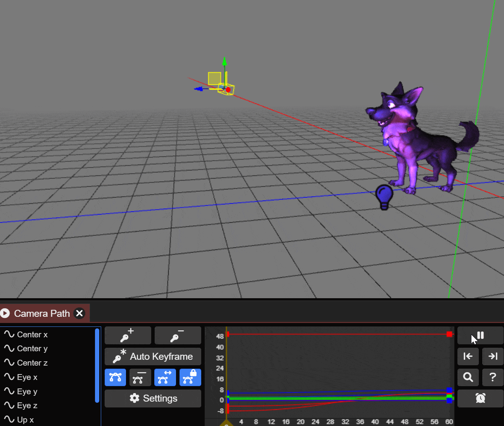Click the upper blue keyframe at frame 60

pos(449,390)
